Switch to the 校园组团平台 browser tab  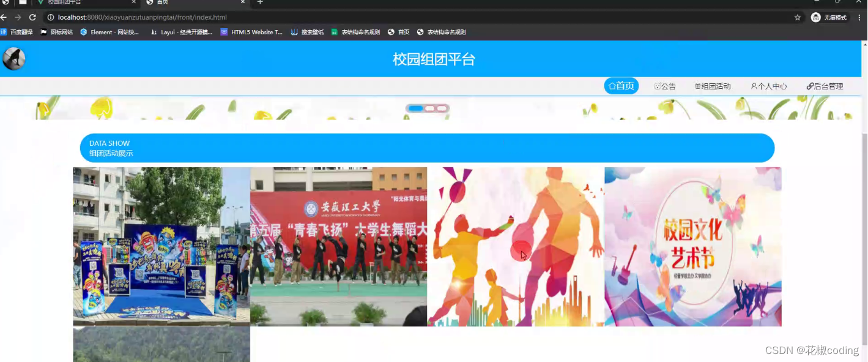[x=86, y=2]
